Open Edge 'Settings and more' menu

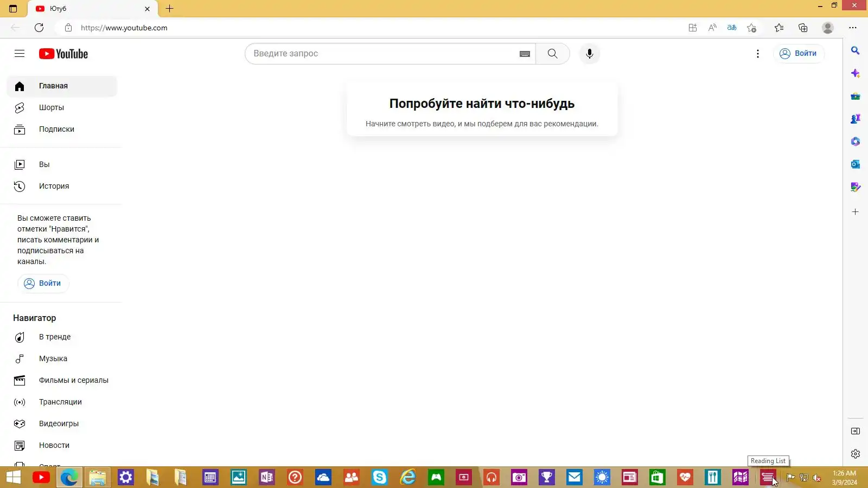coord(853,28)
